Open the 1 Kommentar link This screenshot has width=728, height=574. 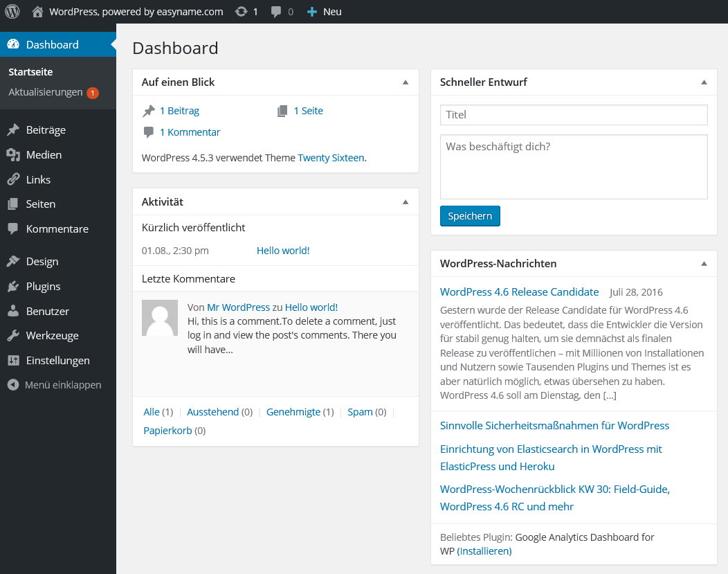click(x=190, y=132)
